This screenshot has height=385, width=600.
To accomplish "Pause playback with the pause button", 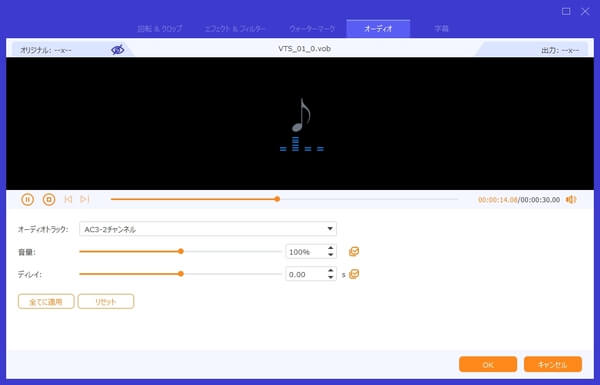I will (x=28, y=199).
